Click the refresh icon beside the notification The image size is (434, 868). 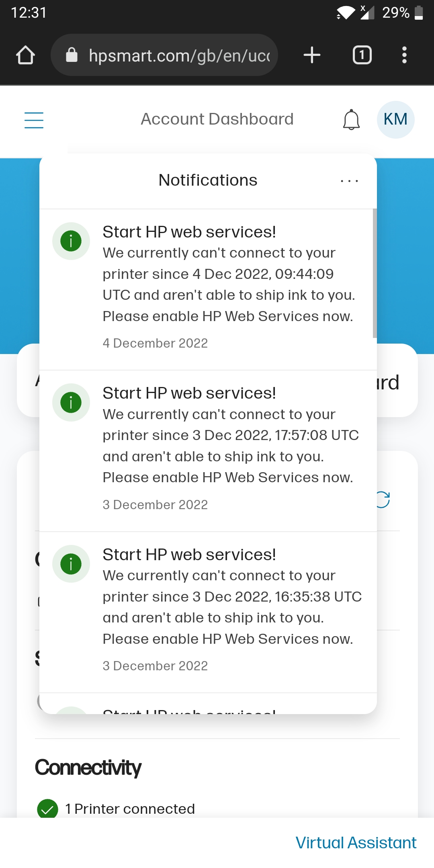click(383, 500)
